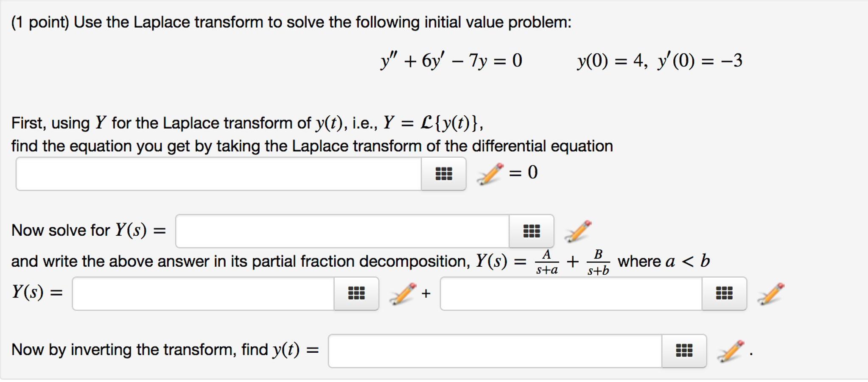Open the equation editor keypad for the Laplace transform equation
This screenshot has width=868, height=382.
point(443,173)
